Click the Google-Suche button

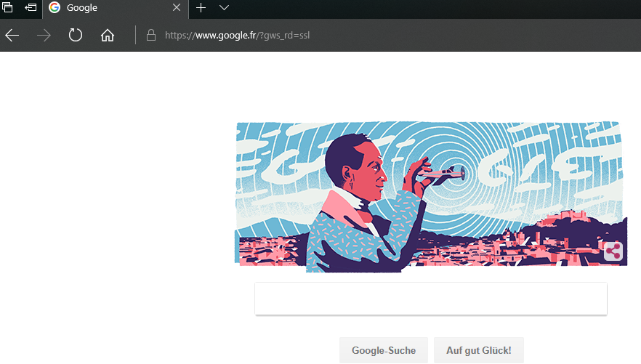[384, 350]
